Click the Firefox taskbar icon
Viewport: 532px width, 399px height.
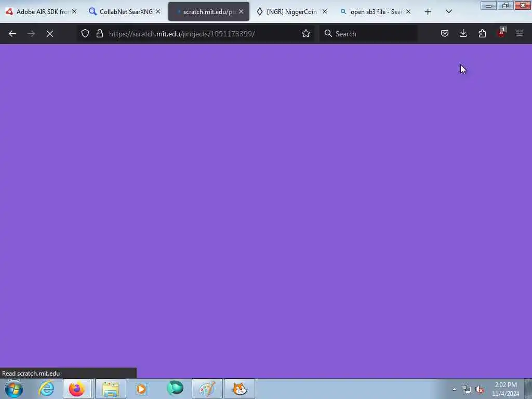point(77,389)
